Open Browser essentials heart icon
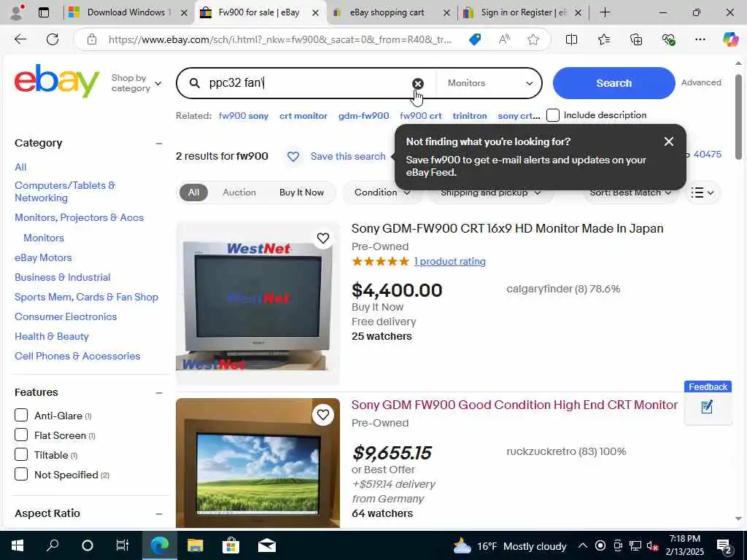The image size is (747, 560). coord(668,39)
